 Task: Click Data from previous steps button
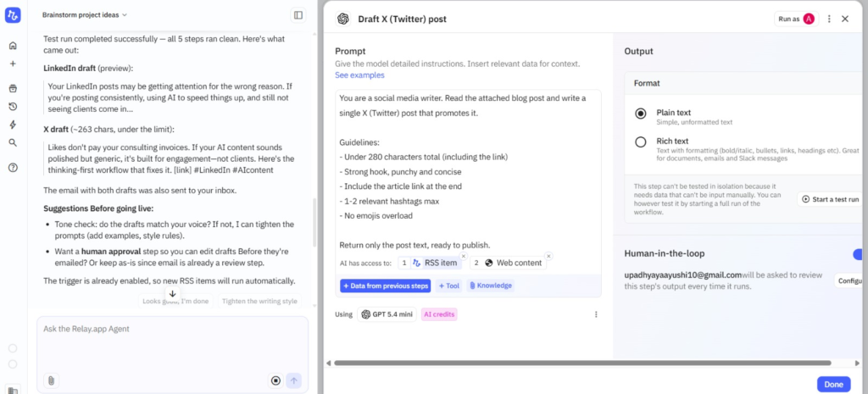(x=386, y=286)
